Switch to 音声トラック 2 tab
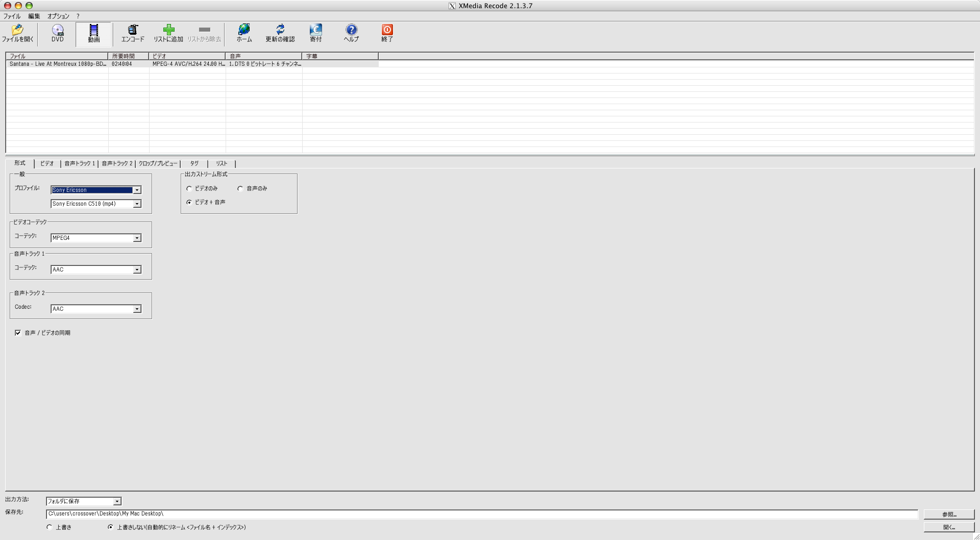This screenshot has height=540, width=980. [x=117, y=164]
